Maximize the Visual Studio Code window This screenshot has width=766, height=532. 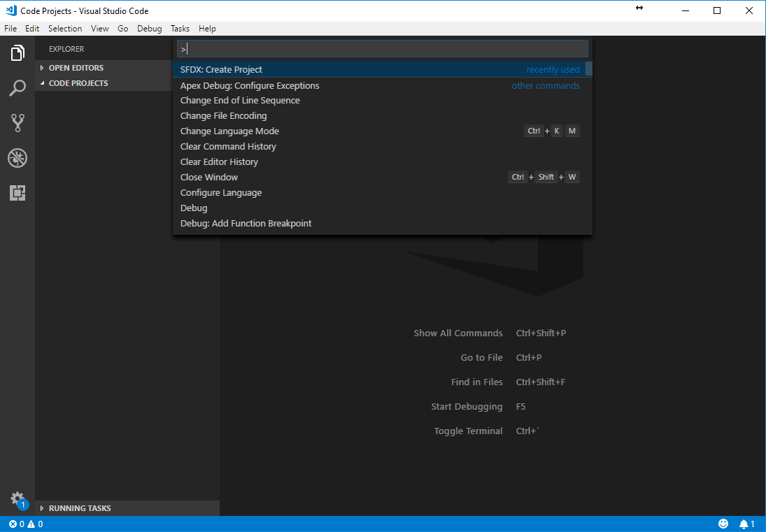(x=716, y=10)
